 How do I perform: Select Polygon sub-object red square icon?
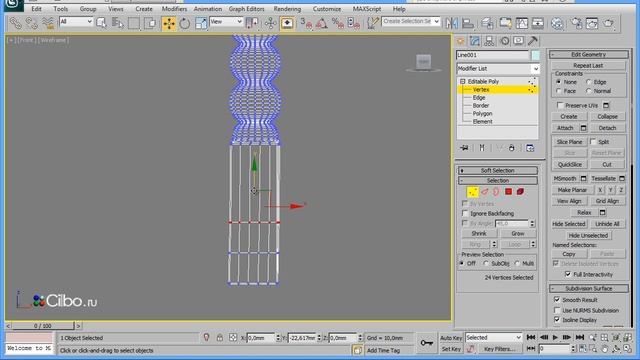(508, 191)
